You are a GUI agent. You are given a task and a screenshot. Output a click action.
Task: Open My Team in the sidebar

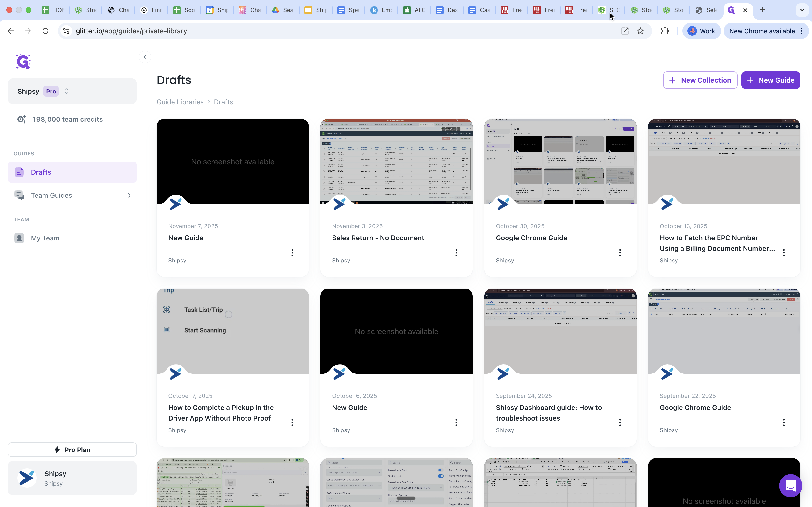(x=45, y=238)
